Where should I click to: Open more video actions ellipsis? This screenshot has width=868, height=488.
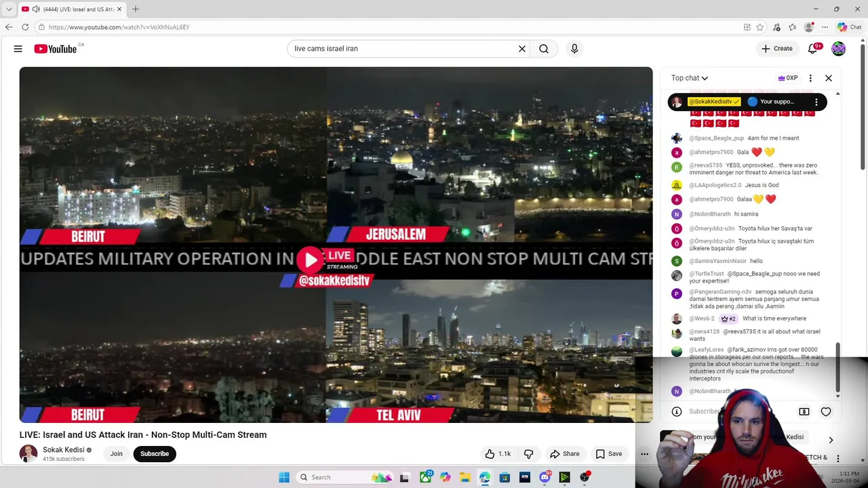tap(645, 454)
